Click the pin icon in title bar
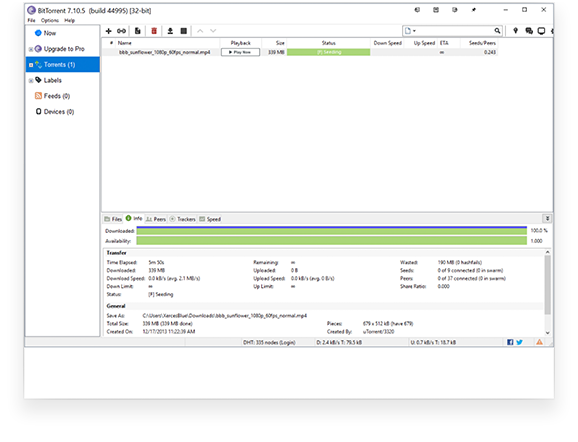This screenshot has width=578, height=442. tap(474, 10)
